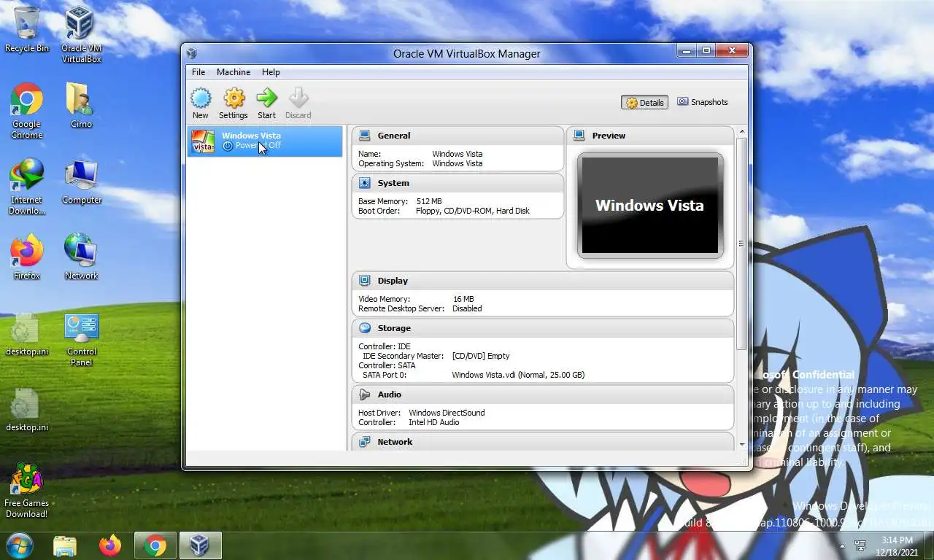Viewport: 934px width, 560px height.
Task: Click the details pane vertical scrollbar thumb
Action: [x=742, y=243]
